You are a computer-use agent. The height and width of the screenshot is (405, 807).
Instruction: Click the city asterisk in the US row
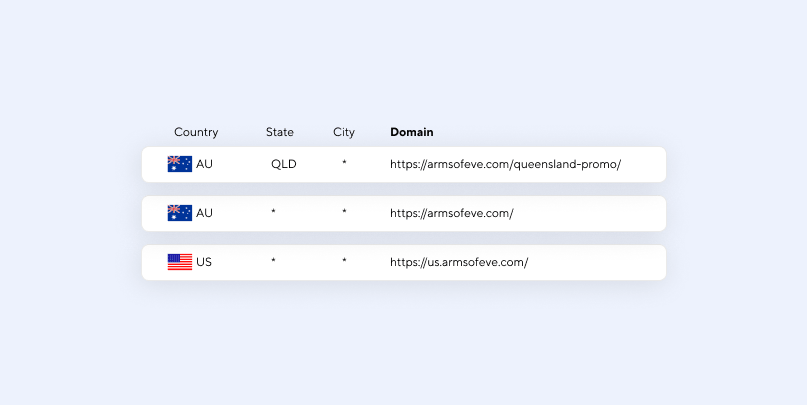point(344,260)
